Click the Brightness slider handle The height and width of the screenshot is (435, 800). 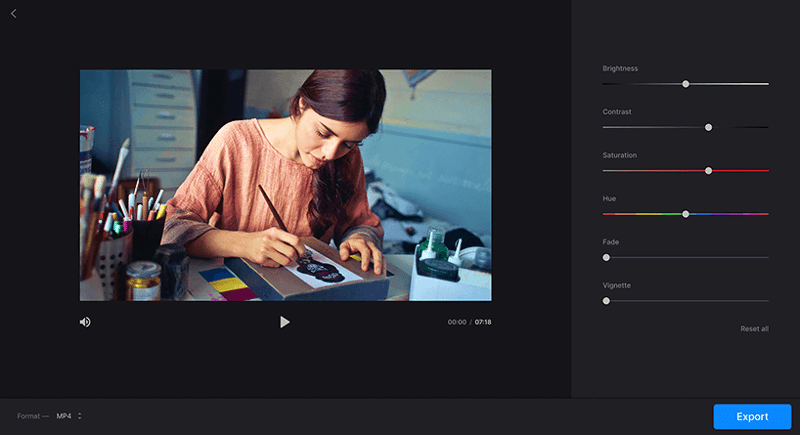685,84
